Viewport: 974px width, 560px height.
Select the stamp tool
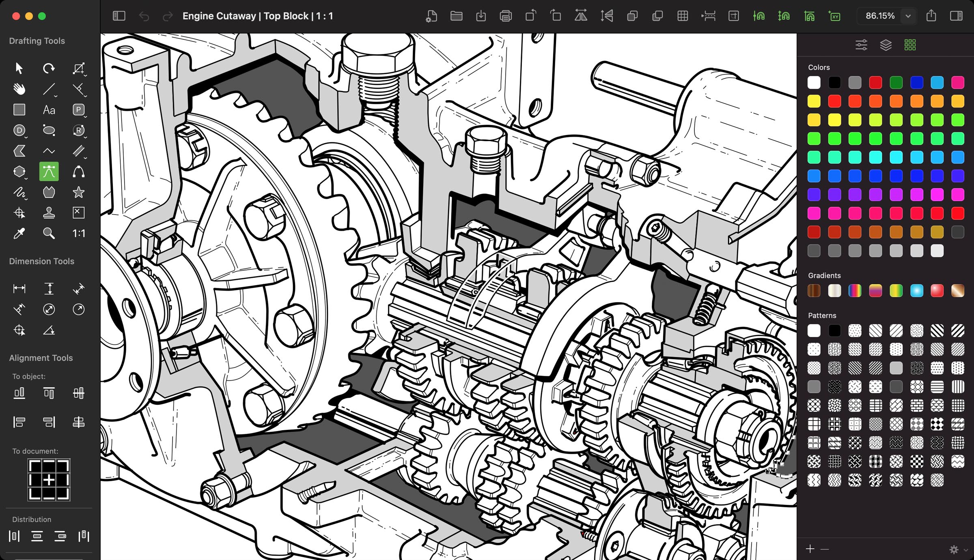49,213
